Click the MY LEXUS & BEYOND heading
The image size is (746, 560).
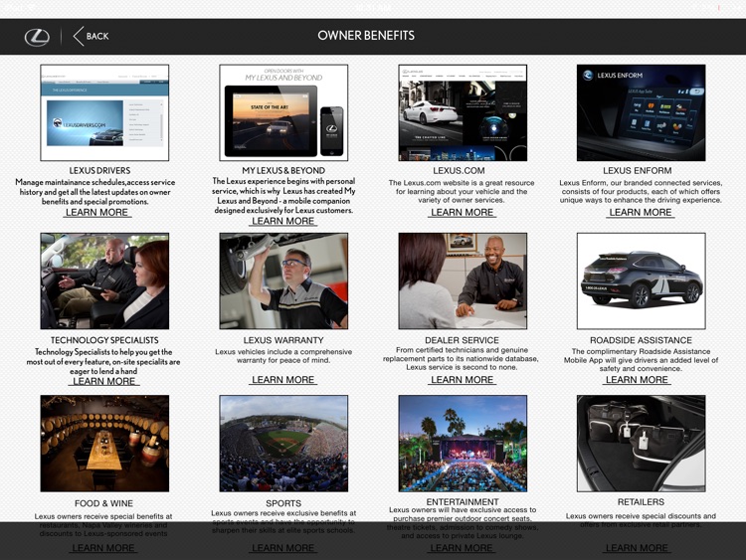(283, 171)
